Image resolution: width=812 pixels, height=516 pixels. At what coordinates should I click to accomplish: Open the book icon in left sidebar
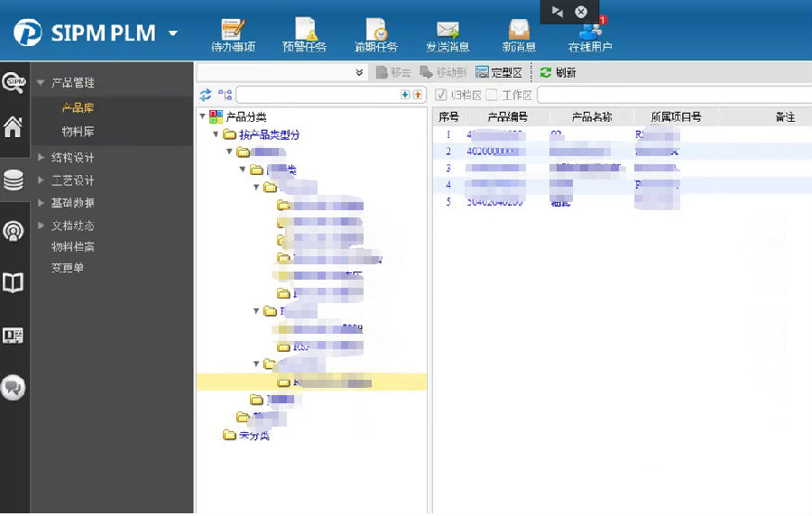(14, 284)
